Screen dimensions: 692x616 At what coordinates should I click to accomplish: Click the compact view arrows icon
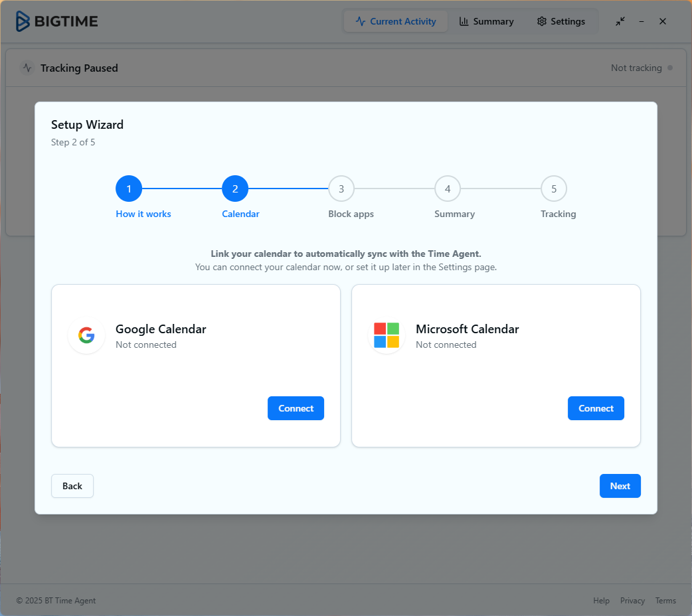click(x=620, y=21)
